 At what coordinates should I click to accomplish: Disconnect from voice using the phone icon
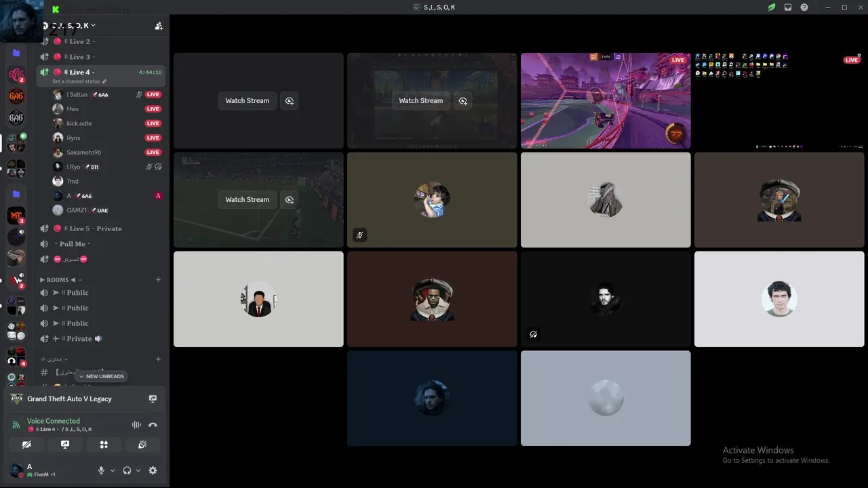153,425
